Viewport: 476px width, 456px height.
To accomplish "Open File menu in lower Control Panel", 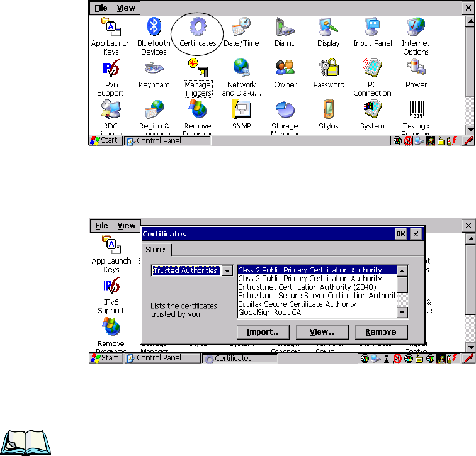I will 101,226.
